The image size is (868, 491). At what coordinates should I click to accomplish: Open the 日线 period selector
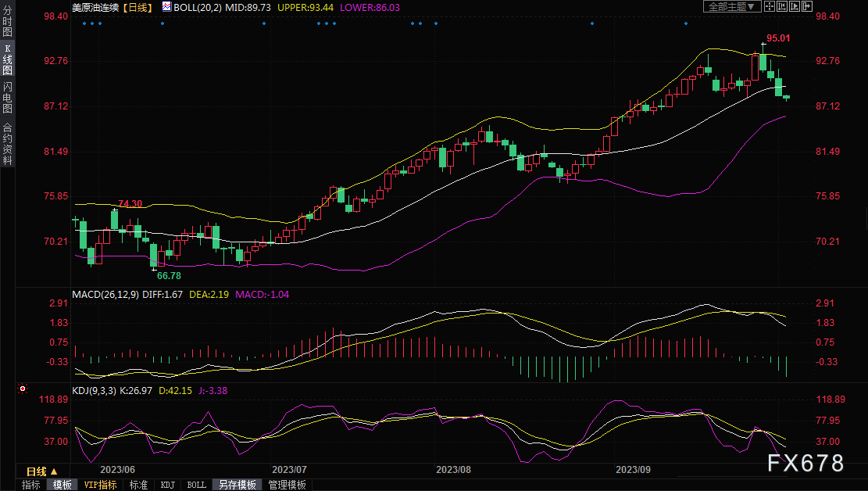[x=42, y=471]
